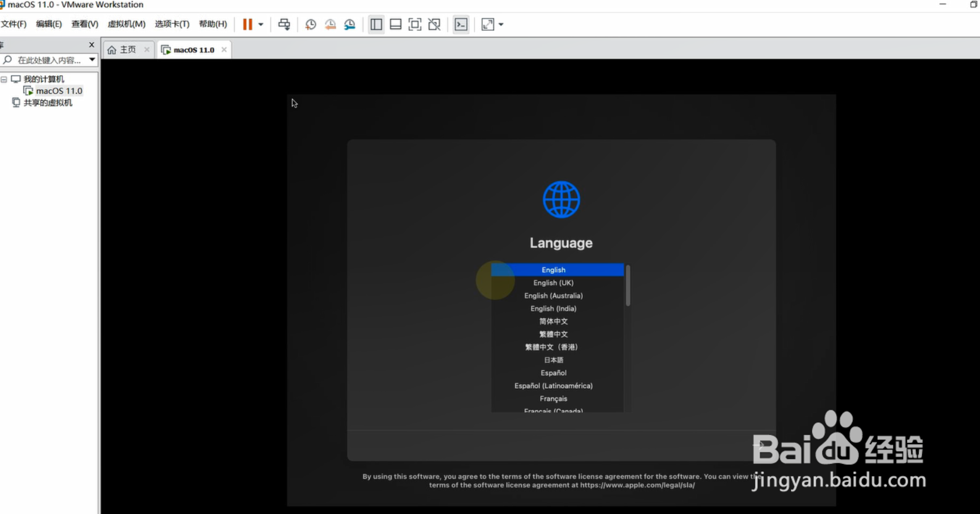The image size is (980, 514).
Task: Take a snapshot of the VM
Action: pos(311,24)
